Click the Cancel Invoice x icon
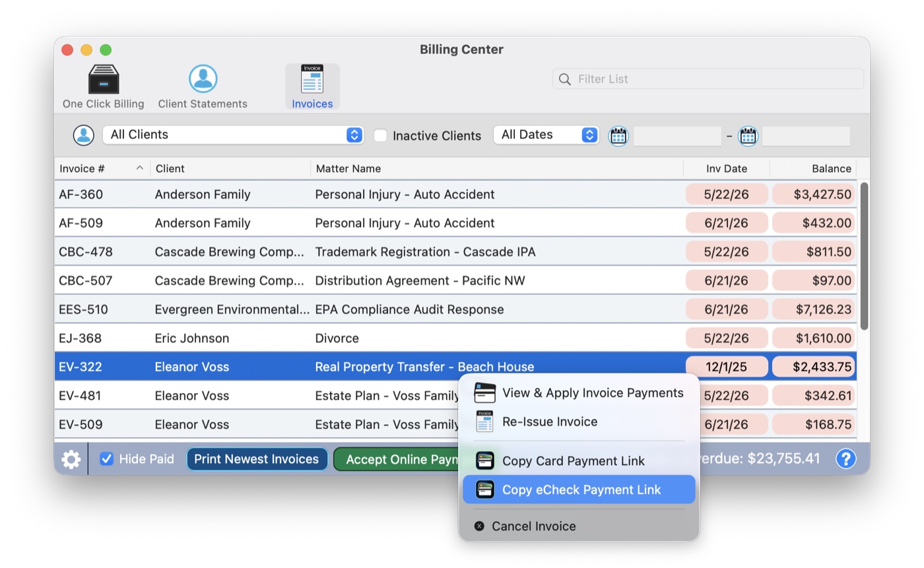924x568 pixels. coord(479,526)
